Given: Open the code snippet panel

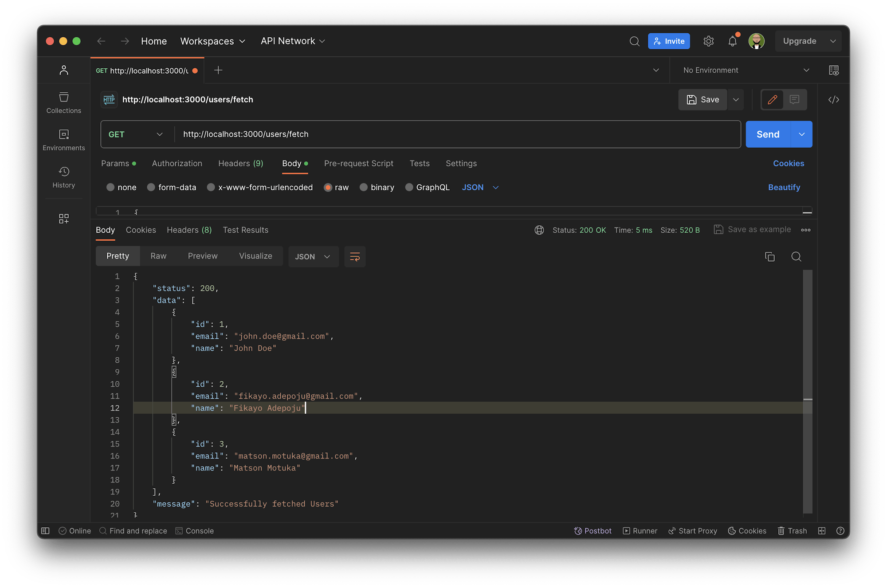Looking at the screenshot, I should tap(833, 100).
